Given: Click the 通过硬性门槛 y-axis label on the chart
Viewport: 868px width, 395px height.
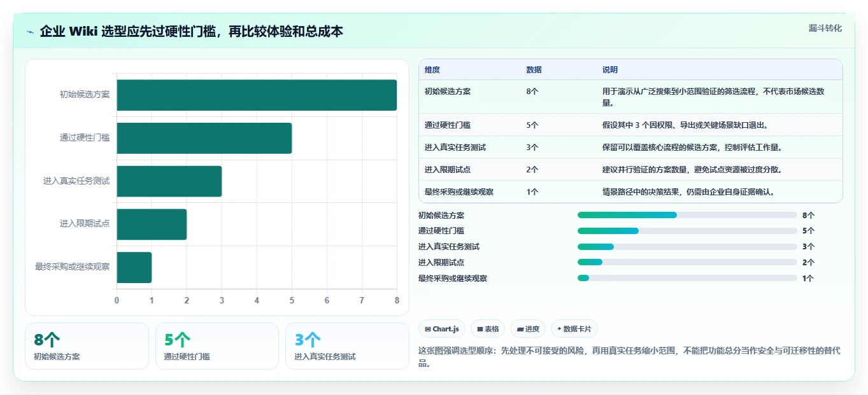Looking at the screenshot, I should tap(85, 138).
